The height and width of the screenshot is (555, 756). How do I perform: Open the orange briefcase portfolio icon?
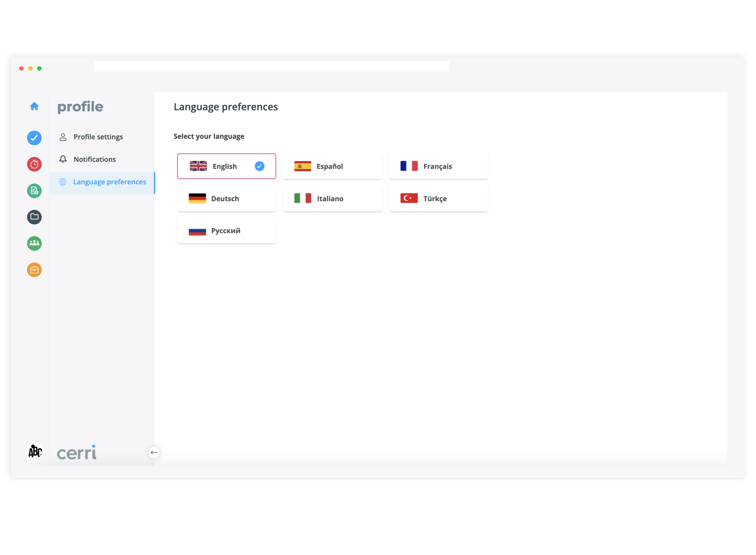point(34,270)
